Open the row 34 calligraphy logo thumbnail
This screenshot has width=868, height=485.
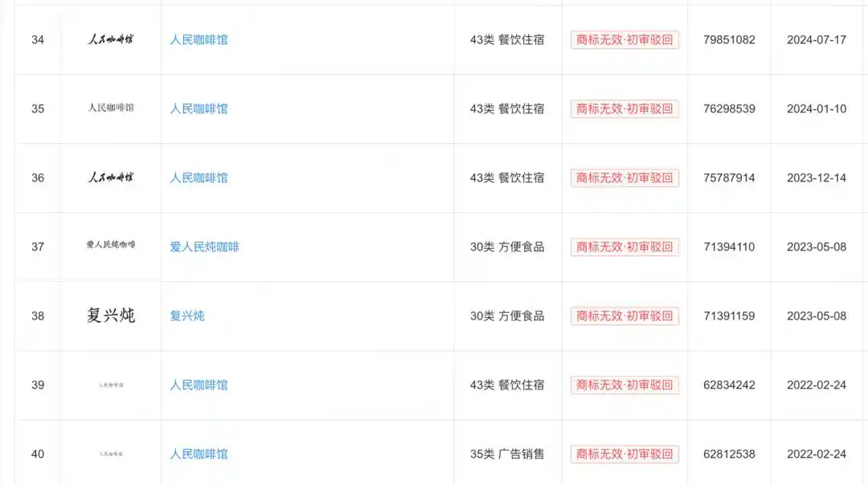[111, 39]
